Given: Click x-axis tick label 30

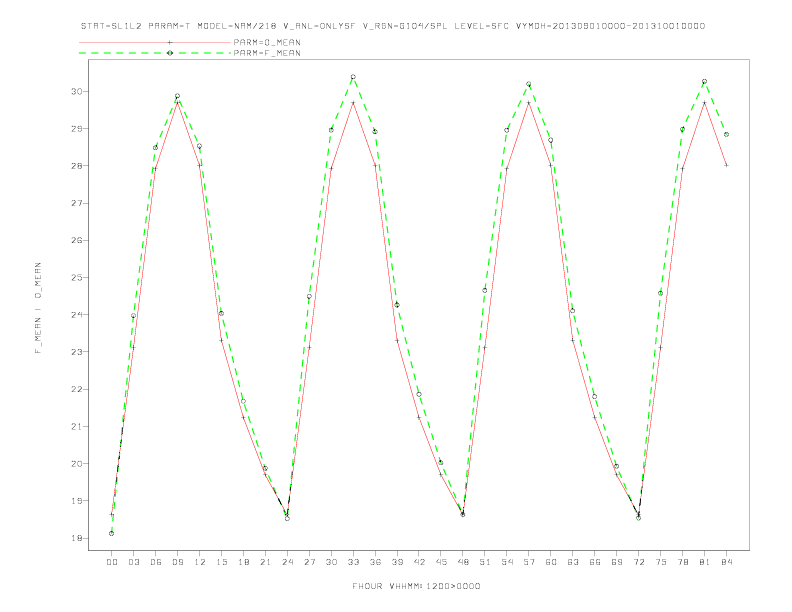Looking at the screenshot, I should 331,562.
